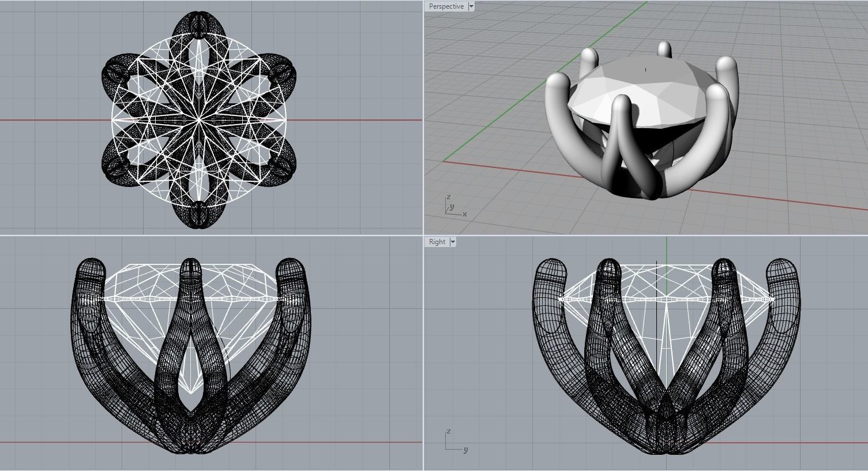Open the Right viewport title menu
This screenshot has height=471, width=868.
click(x=437, y=242)
